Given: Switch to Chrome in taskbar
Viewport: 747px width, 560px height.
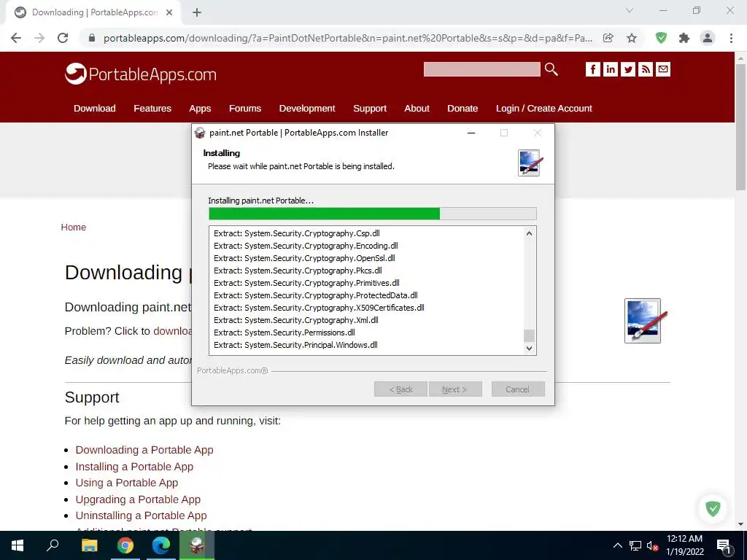Looking at the screenshot, I should point(125,545).
